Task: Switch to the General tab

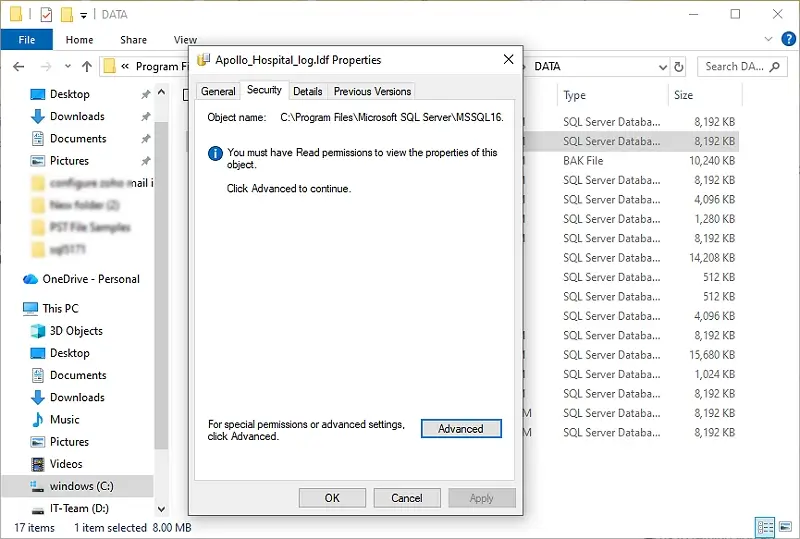Action: (x=218, y=91)
